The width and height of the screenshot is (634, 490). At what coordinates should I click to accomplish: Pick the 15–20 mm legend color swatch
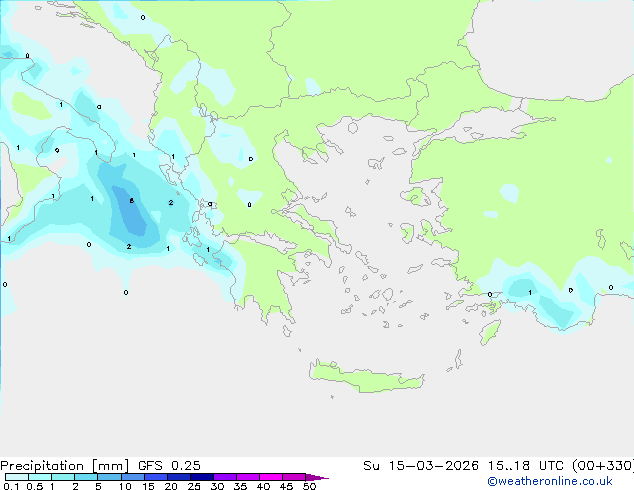pos(155,477)
